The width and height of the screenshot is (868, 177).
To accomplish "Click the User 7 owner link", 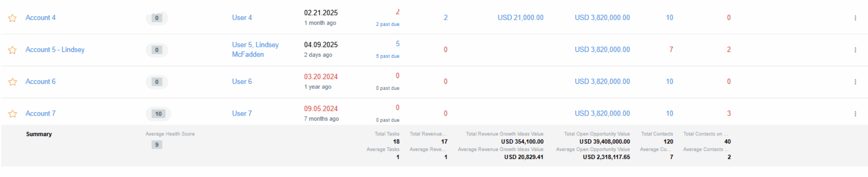I will [242, 113].
